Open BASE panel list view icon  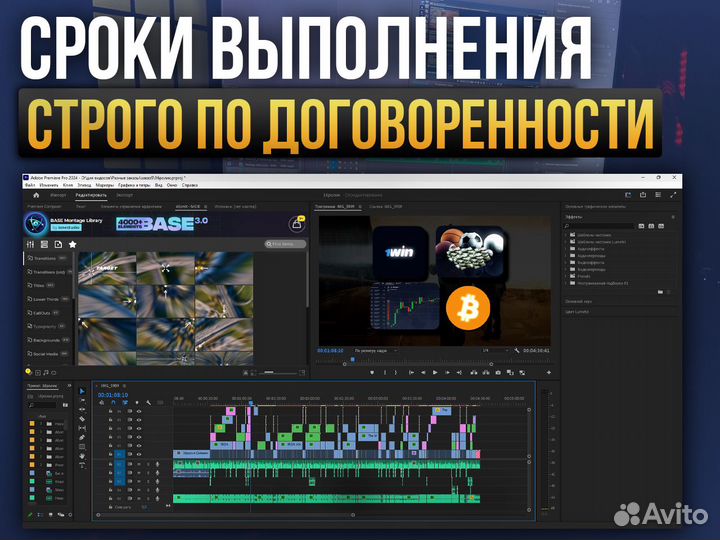click(45, 244)
